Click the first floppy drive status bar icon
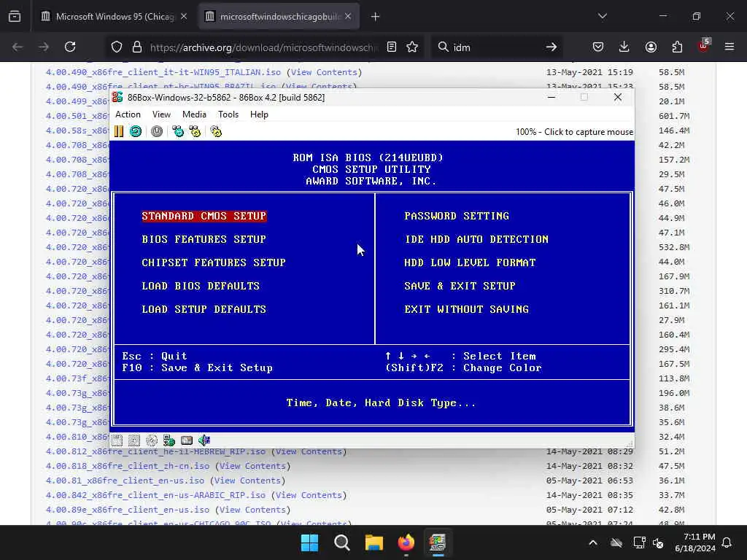 tap(117, 440)
